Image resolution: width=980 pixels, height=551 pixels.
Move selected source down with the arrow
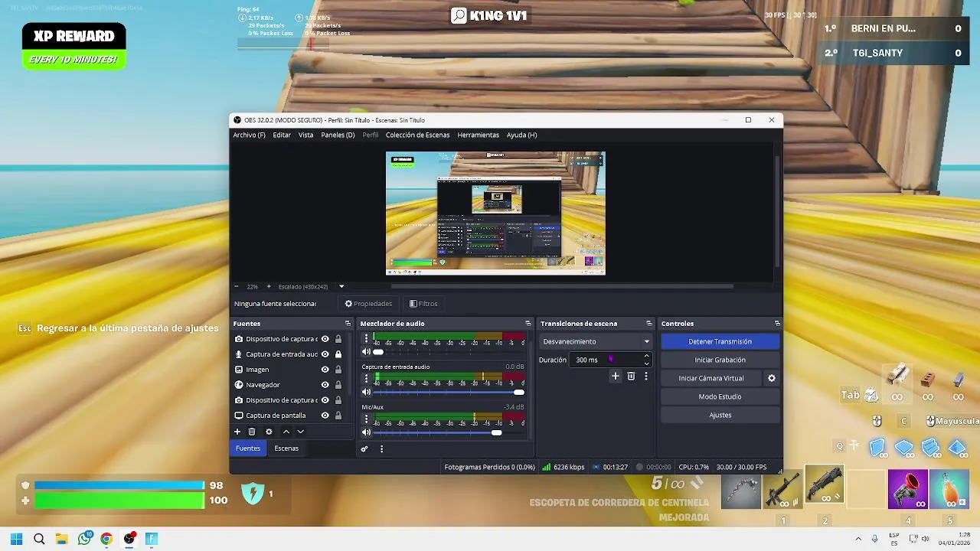click(301, 432)
